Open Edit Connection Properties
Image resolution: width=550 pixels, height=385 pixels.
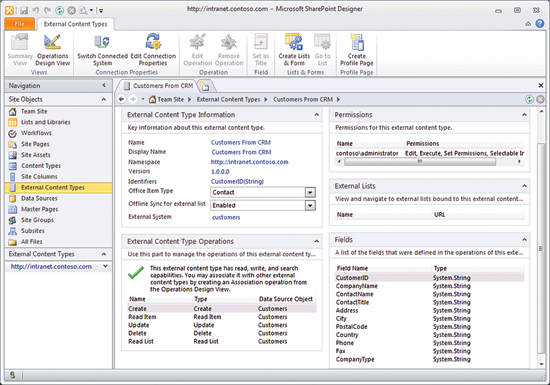point(153,50)
